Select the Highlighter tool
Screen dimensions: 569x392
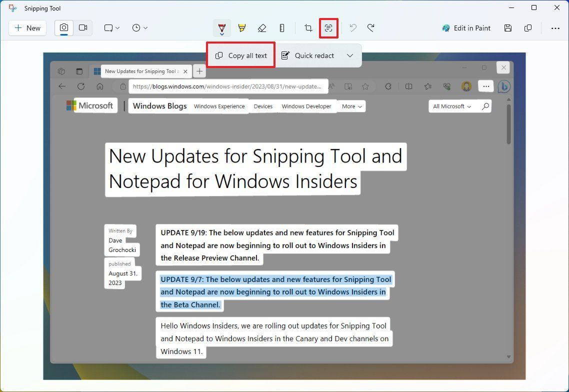pyautogui.click(x=242, y=28)
